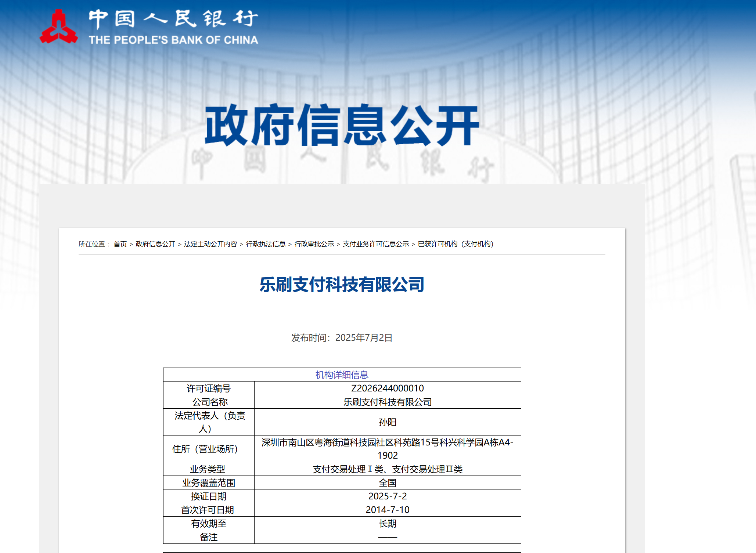
Task: Open 已获许可机构（支付机构） breadcrumb link
Action: point(457,244)
